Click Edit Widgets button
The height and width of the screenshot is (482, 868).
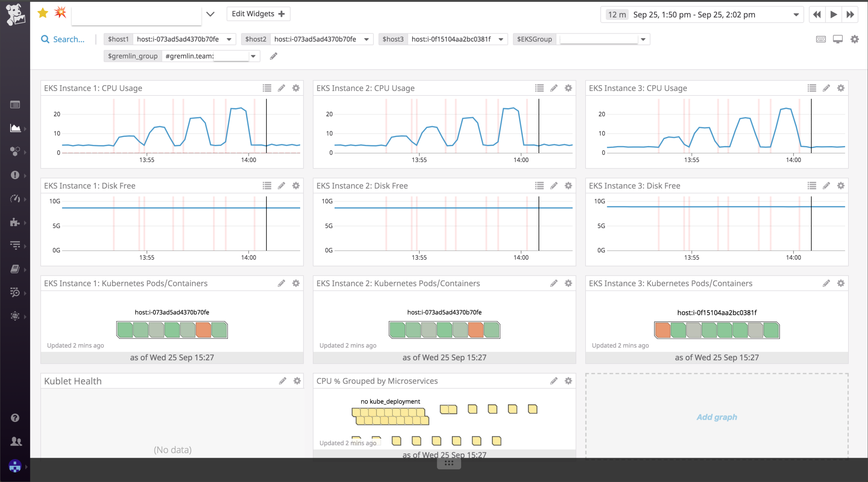pyautogui.click(x=258, y=14)
